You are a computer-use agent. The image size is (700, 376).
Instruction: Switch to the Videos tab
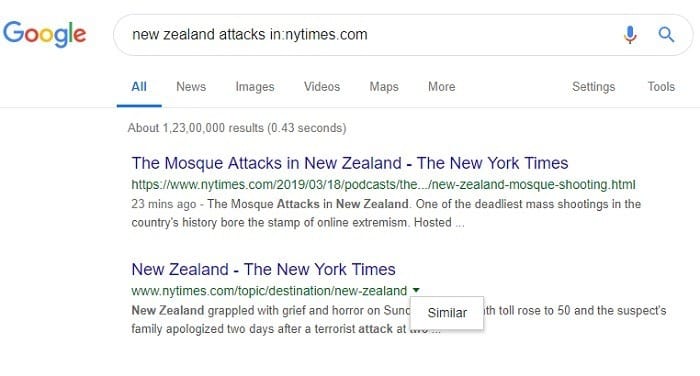coord(322,87)
